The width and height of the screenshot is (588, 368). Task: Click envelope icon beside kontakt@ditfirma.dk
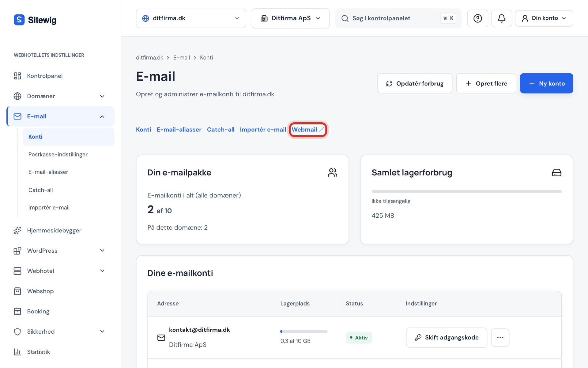click(161, 338)
